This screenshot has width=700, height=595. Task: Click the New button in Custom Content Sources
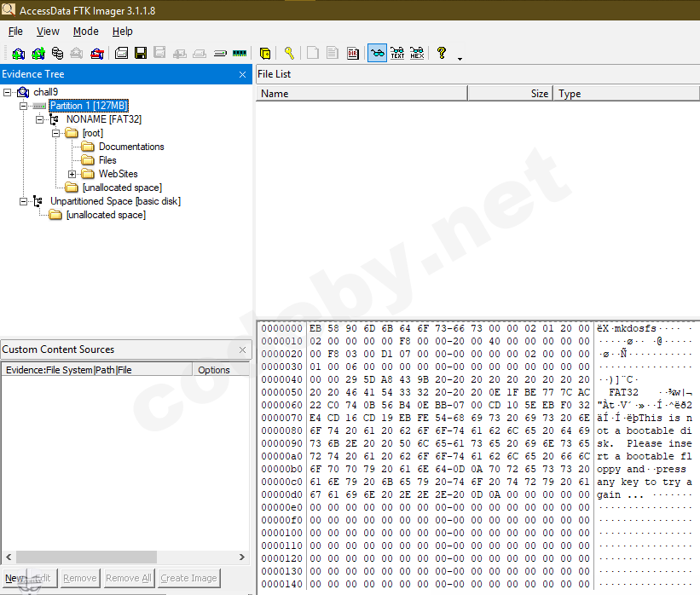pyautogui.click(x=15, y=578)
